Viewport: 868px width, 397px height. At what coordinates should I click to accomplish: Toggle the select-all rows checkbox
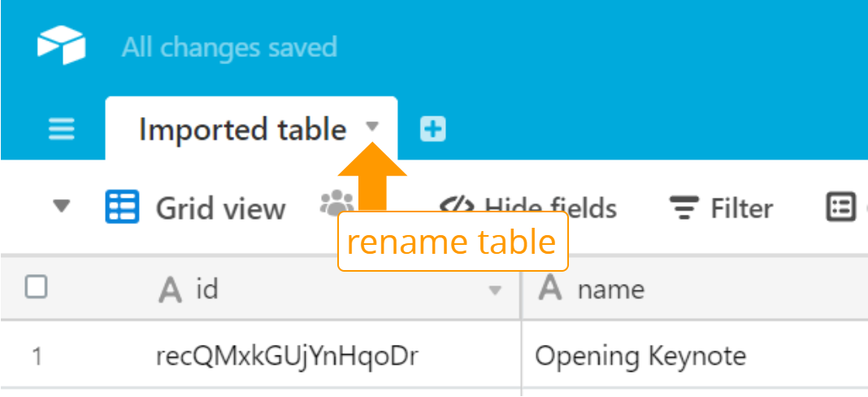click(x=36, y=288)
